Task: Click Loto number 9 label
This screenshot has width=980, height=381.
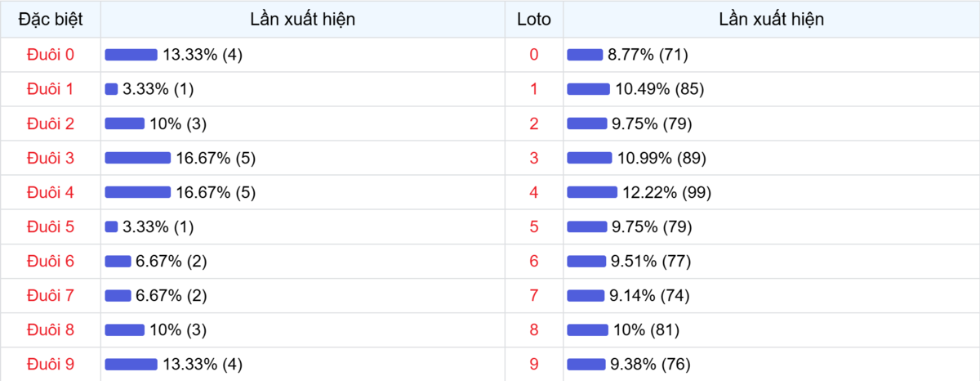Action: pyautogui.click(x=534, y=364)
